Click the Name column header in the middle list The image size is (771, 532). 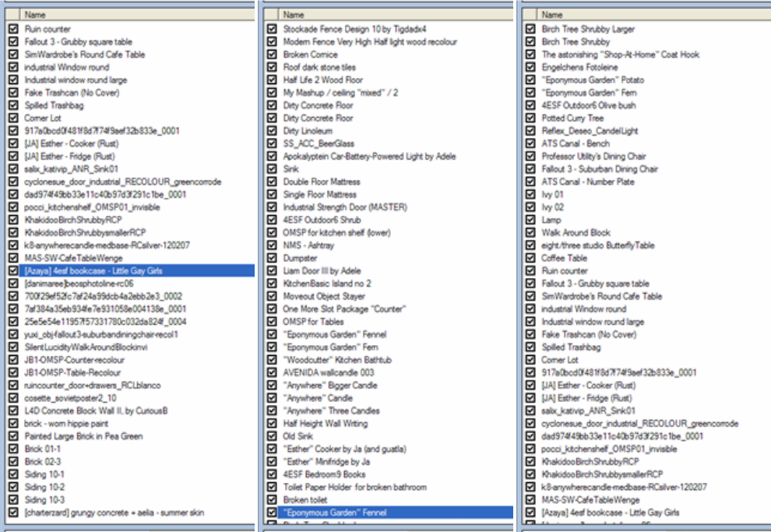396,15
